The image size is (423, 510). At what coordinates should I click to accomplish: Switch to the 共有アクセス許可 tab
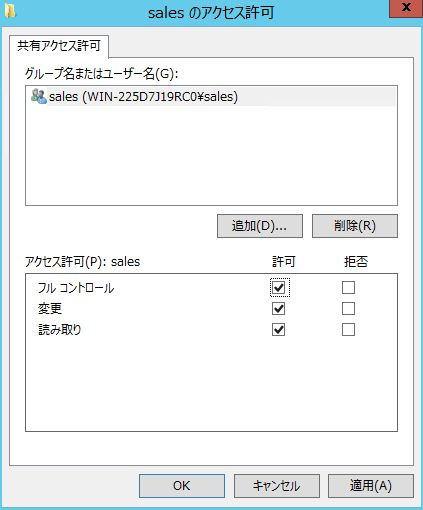point(59,46)
